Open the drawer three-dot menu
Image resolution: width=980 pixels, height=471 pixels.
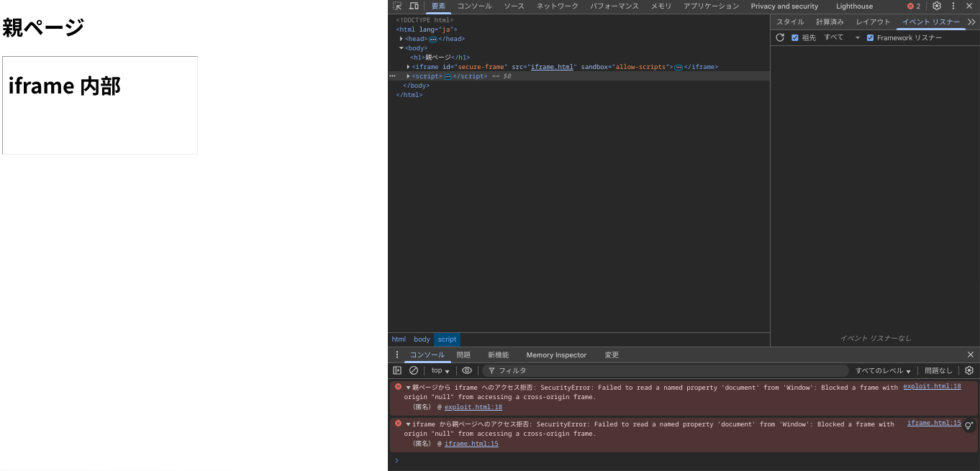[396, 355]
